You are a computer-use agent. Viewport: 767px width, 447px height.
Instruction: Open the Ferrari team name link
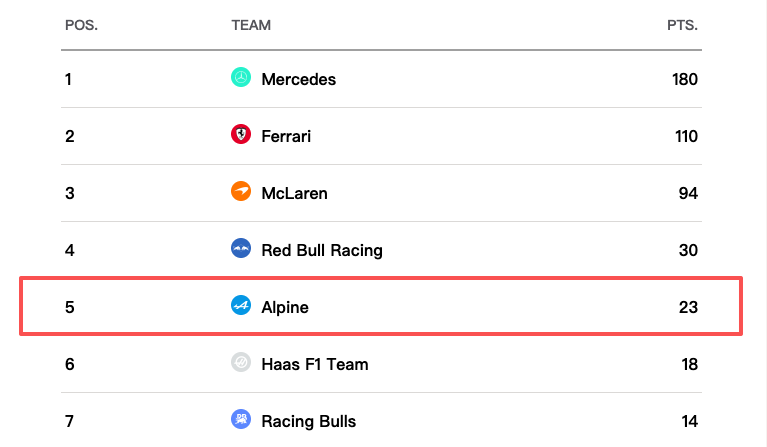tap(286, 136)
